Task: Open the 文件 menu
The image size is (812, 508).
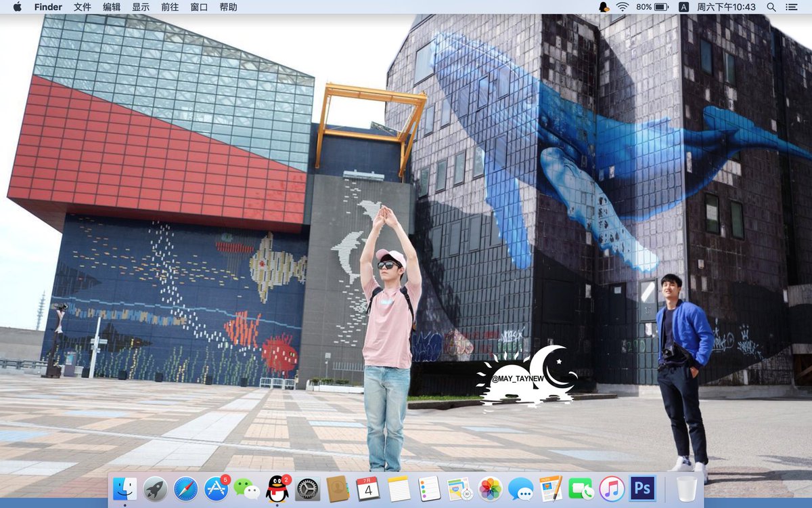Action: [x=83, y=7]
